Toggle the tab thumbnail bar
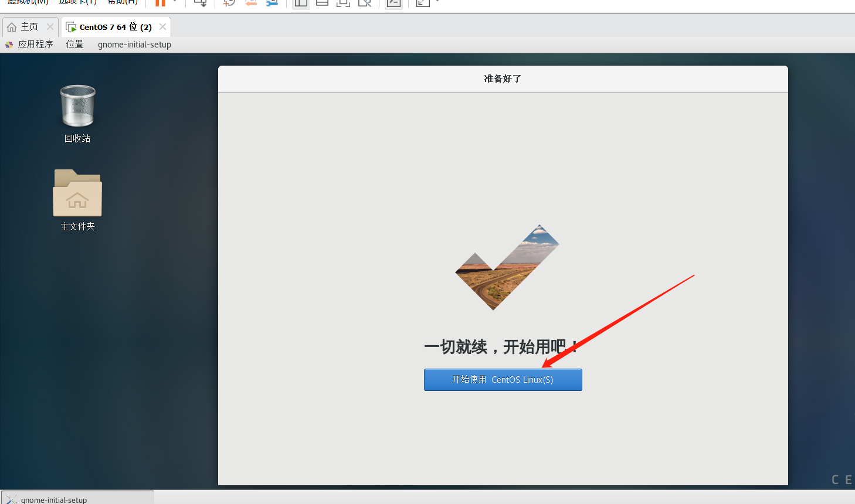The width and height of the screenshot is (855, 504). click(x=322, y=3)
